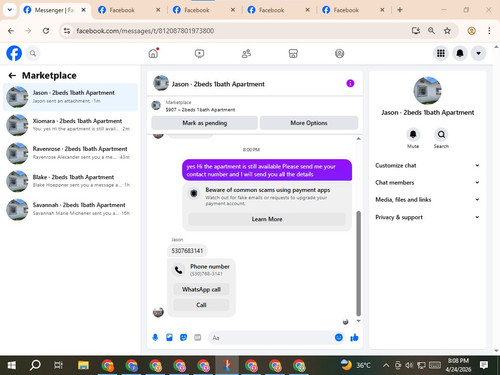Open a new browser tab with plus
500x375 pixels.
[x=400, y=10]
